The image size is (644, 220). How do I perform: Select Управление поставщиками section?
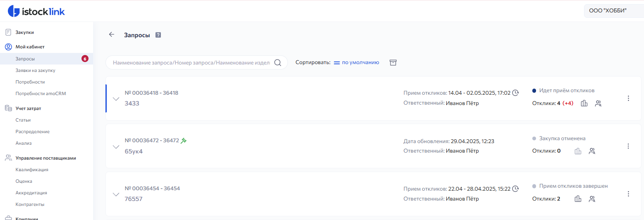point(45,158)
